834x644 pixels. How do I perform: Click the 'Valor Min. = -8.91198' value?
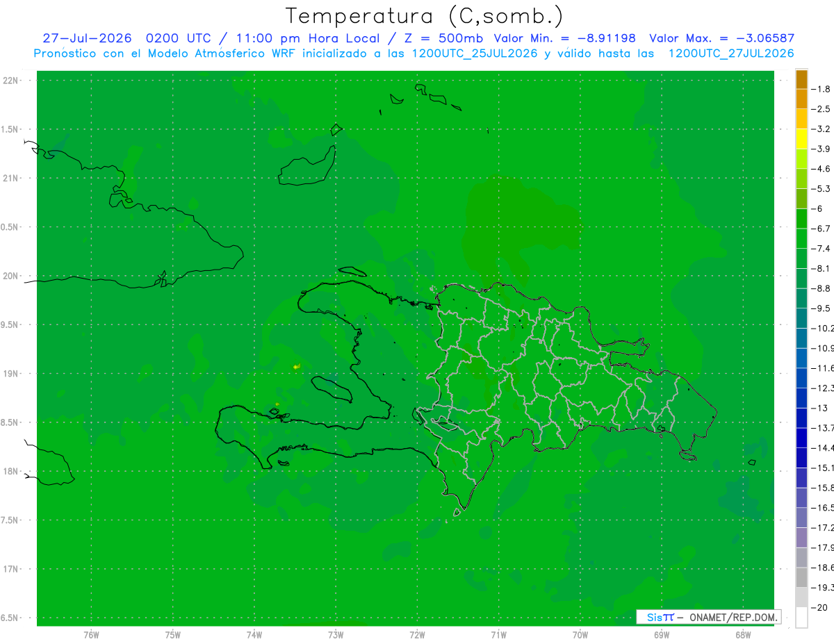click(564, 38)
